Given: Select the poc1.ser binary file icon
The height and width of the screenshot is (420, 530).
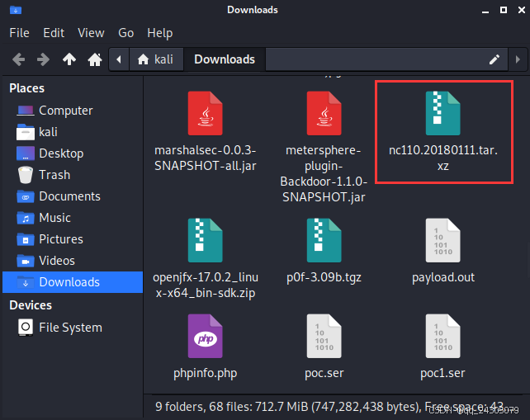Looking at the screenshot, I should coord(442,336).
